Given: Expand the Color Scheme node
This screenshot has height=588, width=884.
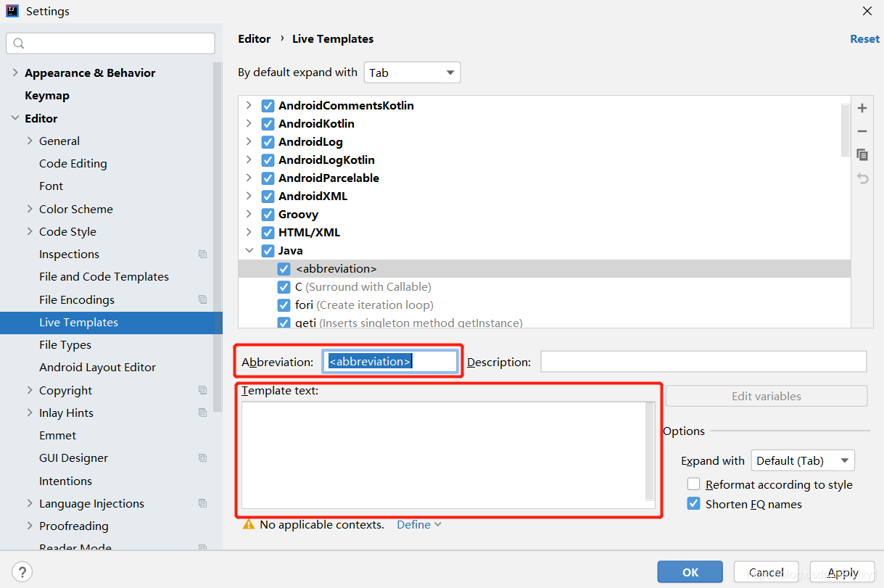Looking at the screenshot, I should (x=30, y=209).
